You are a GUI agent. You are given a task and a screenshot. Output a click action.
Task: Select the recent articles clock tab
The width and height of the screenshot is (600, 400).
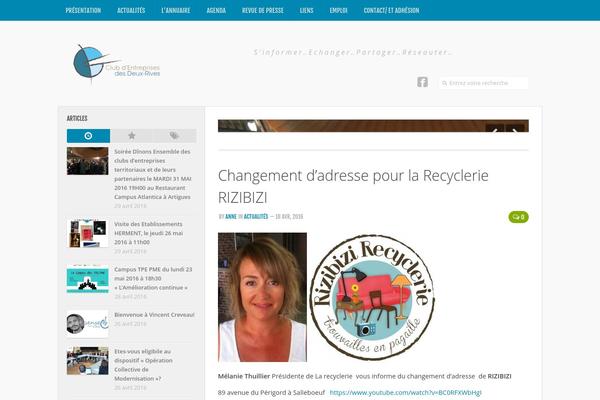click(x=88, y=136)
